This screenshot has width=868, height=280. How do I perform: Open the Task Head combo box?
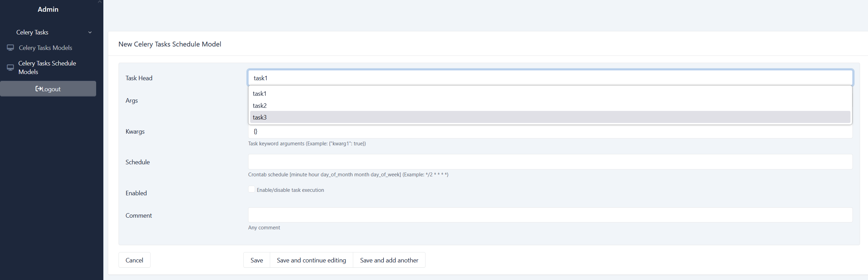point(550,78)
